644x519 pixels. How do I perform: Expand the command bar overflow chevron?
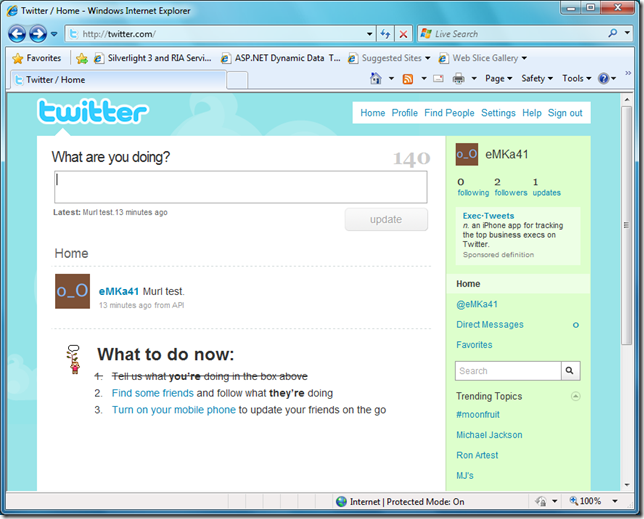coord(628,73)
